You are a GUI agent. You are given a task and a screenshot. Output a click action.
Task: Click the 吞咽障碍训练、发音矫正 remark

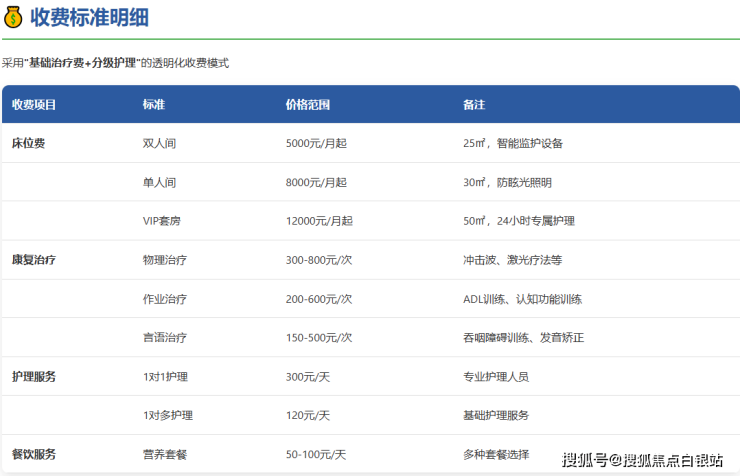524,338
